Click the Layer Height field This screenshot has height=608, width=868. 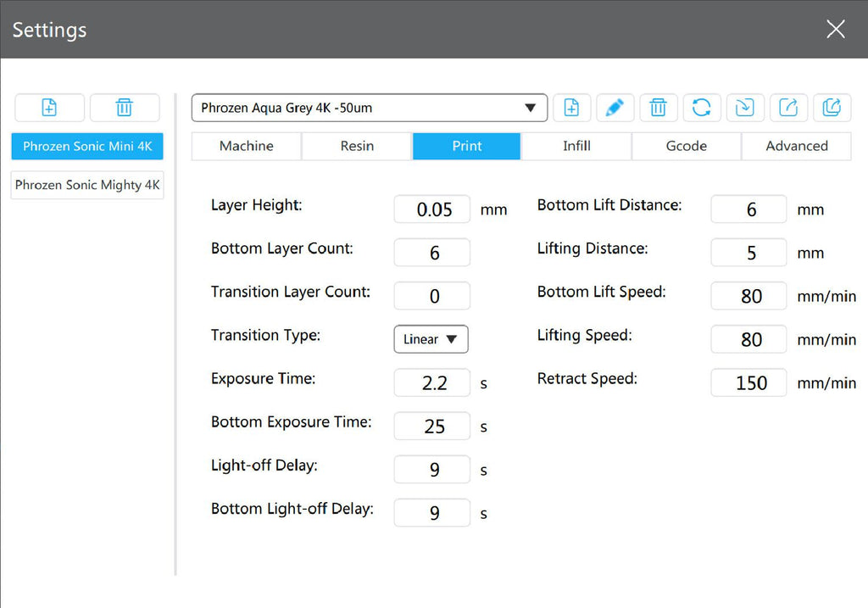coord(432,209)
